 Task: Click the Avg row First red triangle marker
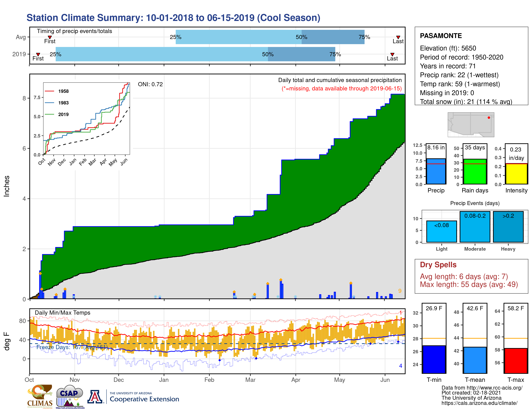(x=50, y=37)
